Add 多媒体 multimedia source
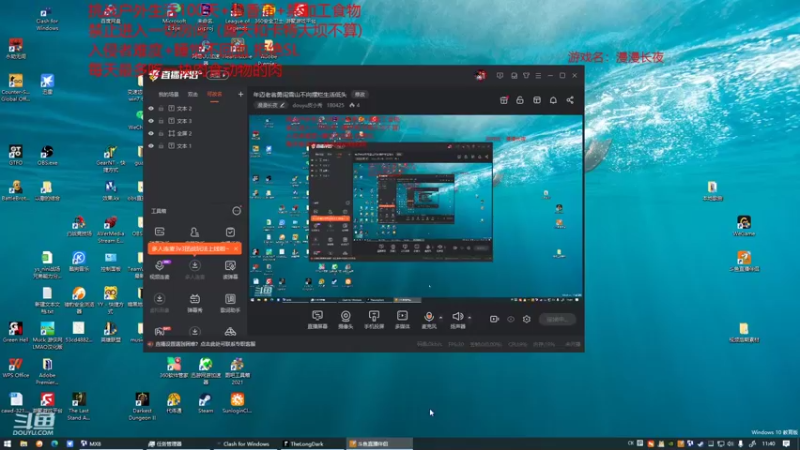This screenshot has height=450, width=800. tap(402, 319)
